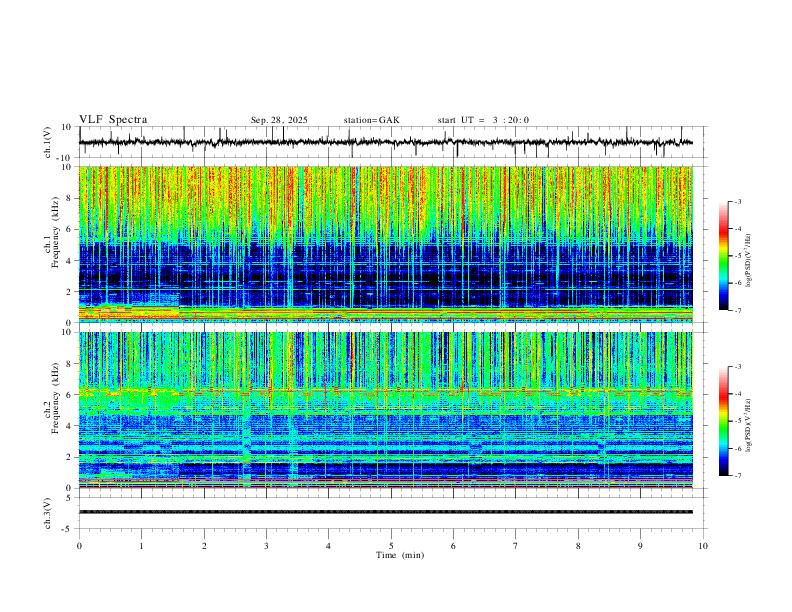Click time axis tick label "9"
Screen dimensions: 792x612
tap(640, 546)
